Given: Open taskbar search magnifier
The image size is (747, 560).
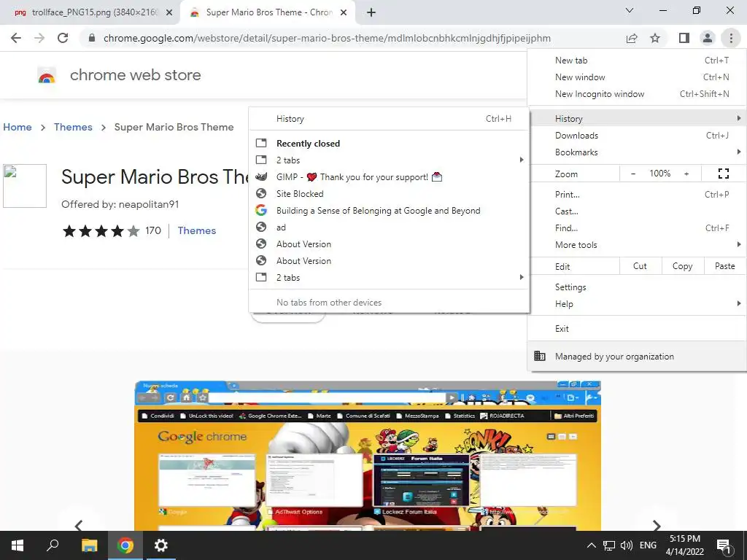Looking at the screenshot, I should (53, 545).
